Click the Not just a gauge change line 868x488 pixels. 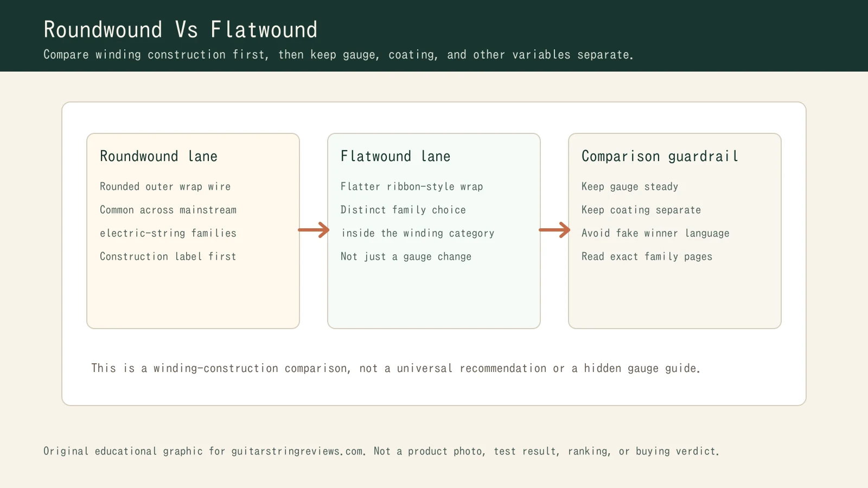click(406, 256)
